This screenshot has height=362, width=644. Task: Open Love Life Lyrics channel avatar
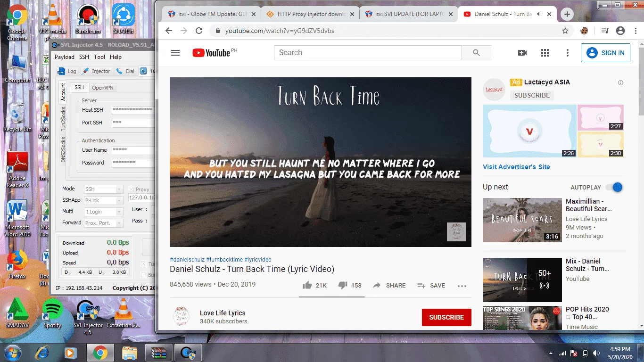pos(180,317)
